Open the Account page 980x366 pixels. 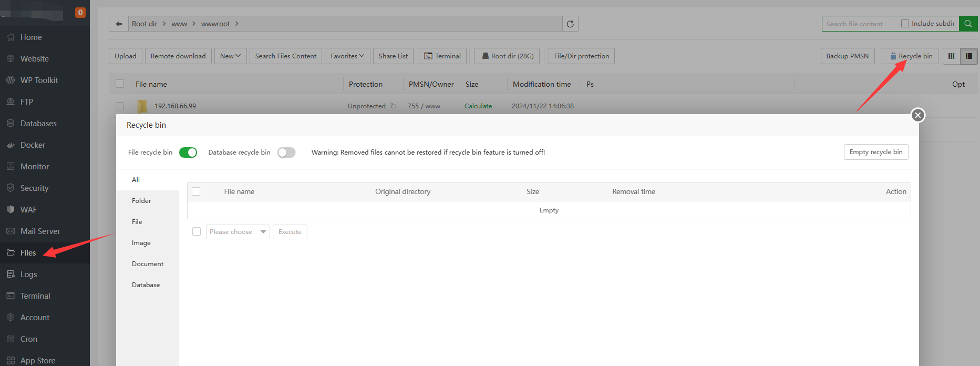(35, 318)
